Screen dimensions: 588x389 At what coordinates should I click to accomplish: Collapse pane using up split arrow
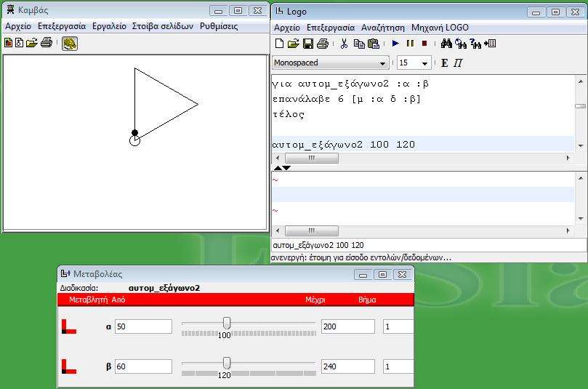(278, 168)
